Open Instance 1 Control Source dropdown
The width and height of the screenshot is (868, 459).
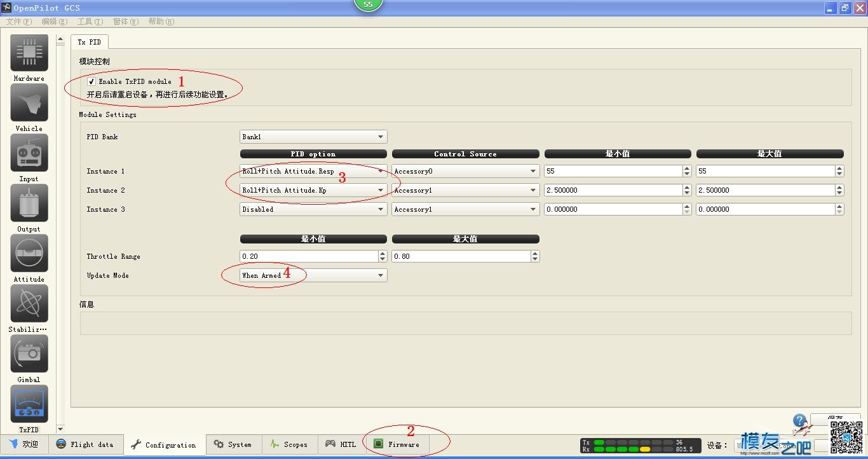coord(465,171)
